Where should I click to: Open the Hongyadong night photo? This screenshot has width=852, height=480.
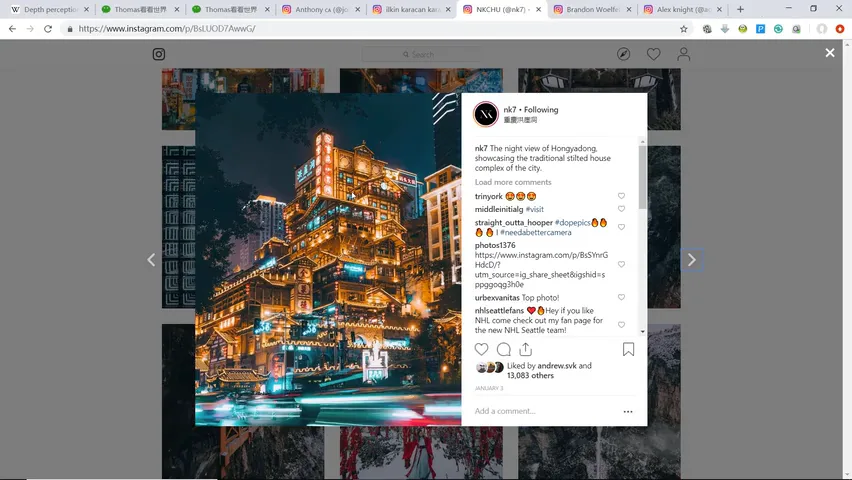pos(328,259)
